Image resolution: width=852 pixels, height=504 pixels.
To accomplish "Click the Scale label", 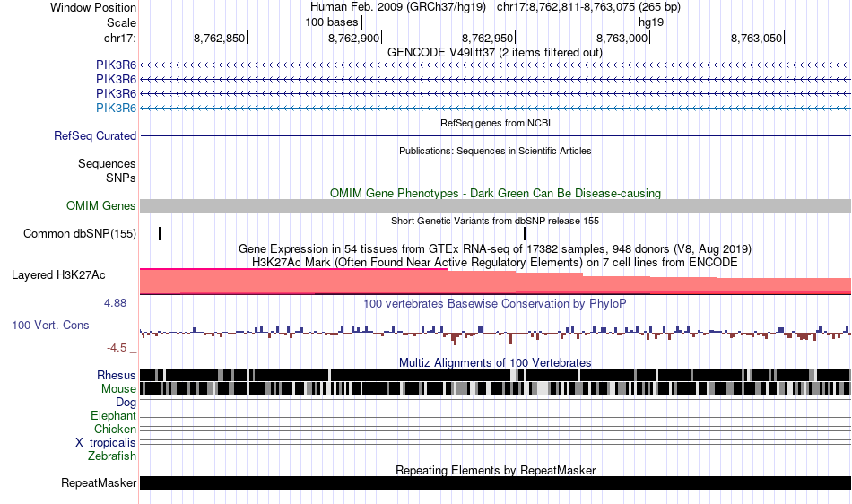I will point(121,22).
